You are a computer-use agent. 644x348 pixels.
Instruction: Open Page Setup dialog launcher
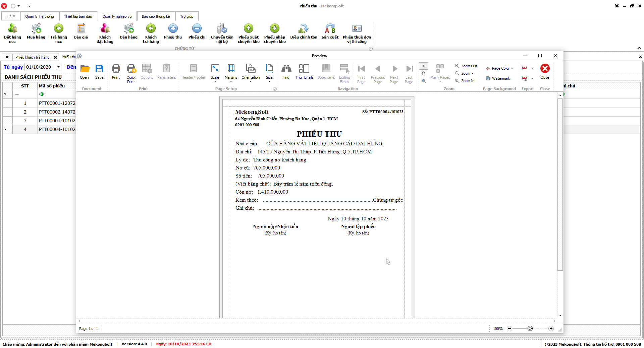tap(275, 89)
